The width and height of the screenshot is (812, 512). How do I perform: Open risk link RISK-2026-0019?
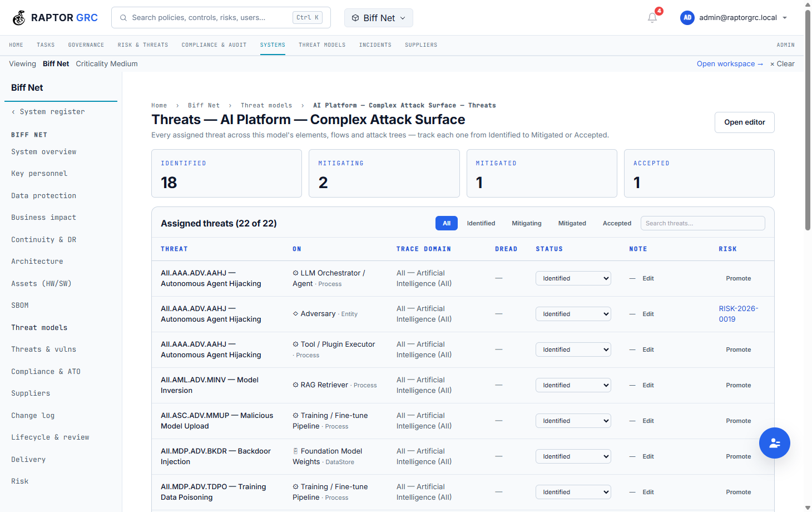[739, 314]
